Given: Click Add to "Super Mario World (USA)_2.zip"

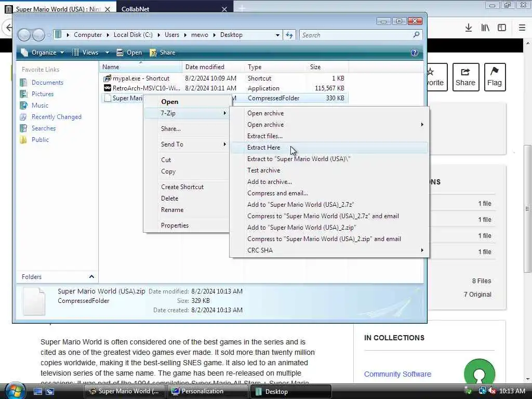Looking at the screenshot, I should coord(329,228).
